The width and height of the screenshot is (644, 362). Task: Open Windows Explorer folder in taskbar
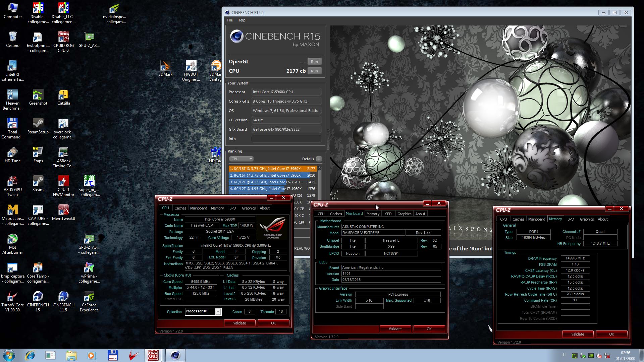click(71, 355)
